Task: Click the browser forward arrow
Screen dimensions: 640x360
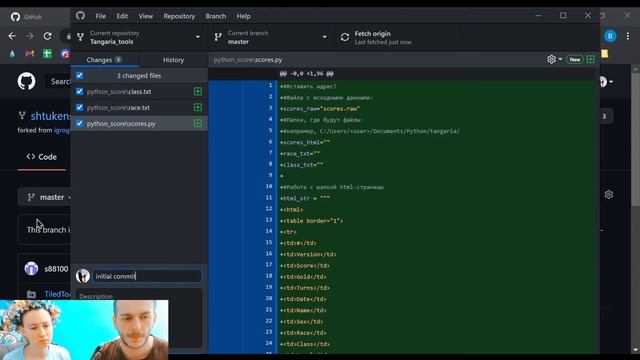Action: click(x=30, y=36)
